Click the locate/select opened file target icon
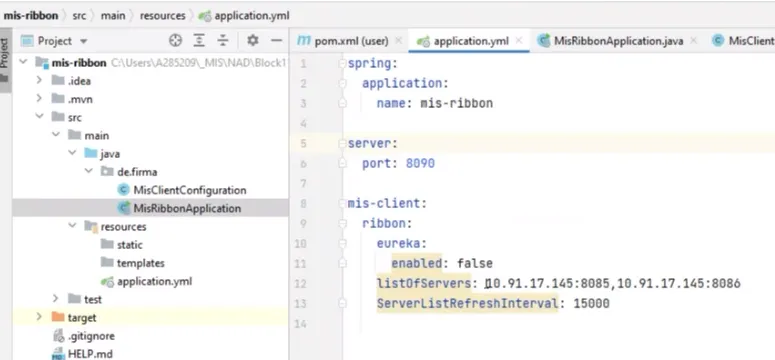 [x=175, y=41]
